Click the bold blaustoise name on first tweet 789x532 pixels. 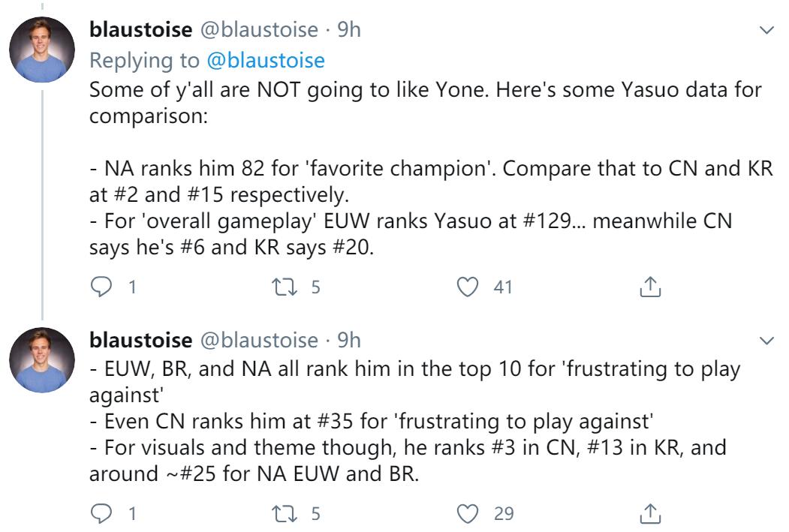(x=140, y=29)
